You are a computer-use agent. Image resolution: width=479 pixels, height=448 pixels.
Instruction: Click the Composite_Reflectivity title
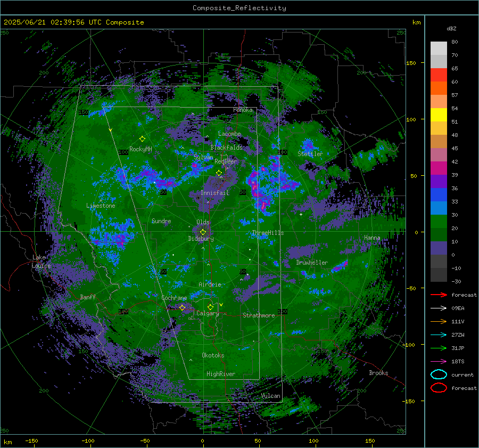tap(239, 8)
